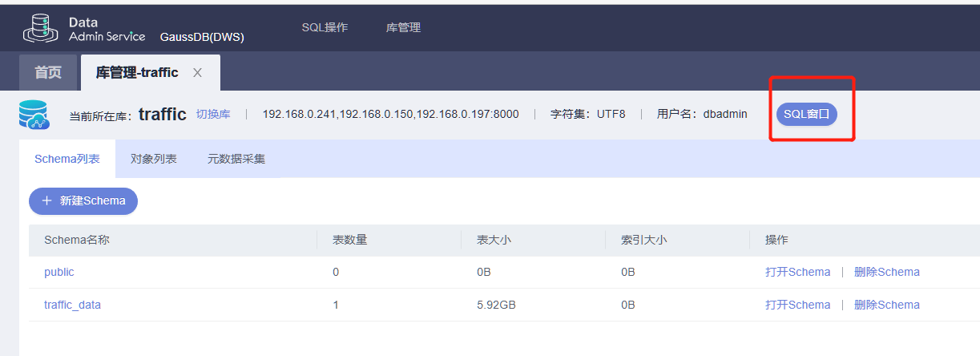Viewport: 980px width, 356px height.
Task: Click the 切换库 link
Action: (x=213, y=114)
